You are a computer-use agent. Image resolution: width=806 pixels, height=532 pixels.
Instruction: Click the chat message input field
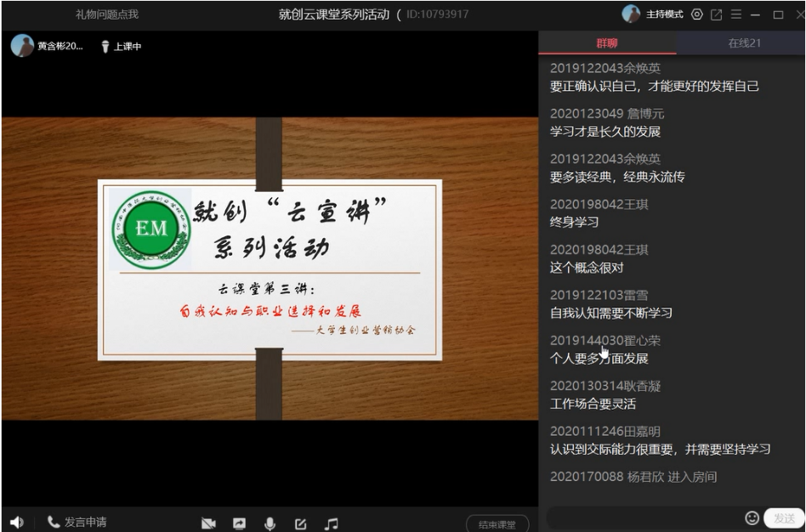642,518
